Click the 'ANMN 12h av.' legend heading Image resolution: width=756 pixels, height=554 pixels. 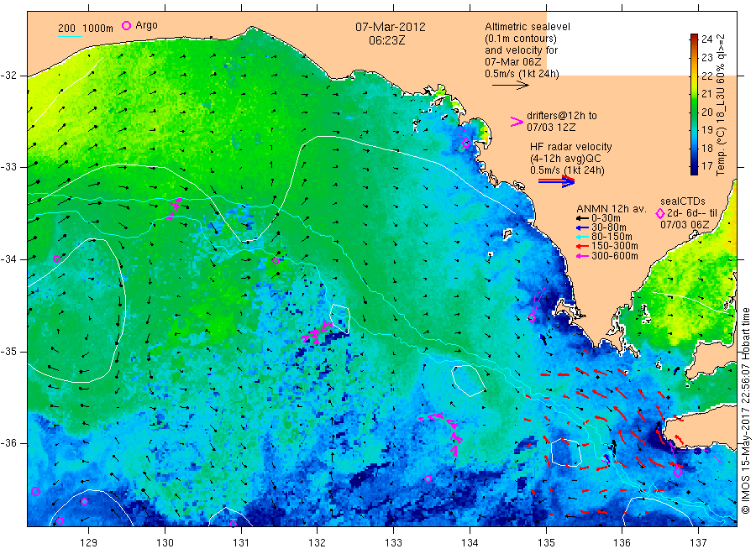pyautogui.click(x=612, y=209)
